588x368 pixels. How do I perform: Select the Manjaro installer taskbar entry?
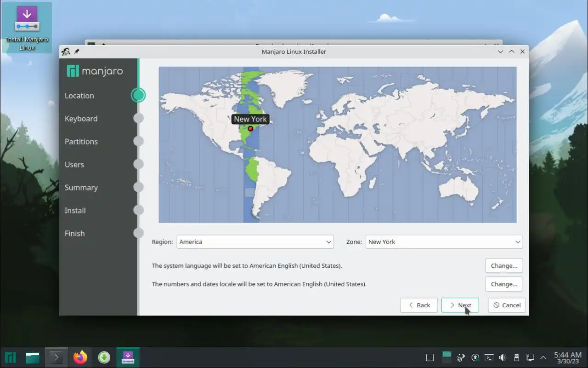[128, 357]
